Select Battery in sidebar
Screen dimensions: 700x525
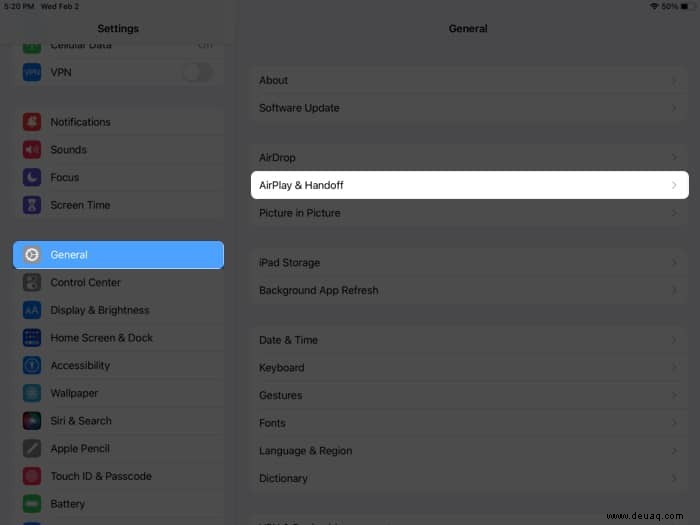(x=118, y=504)
